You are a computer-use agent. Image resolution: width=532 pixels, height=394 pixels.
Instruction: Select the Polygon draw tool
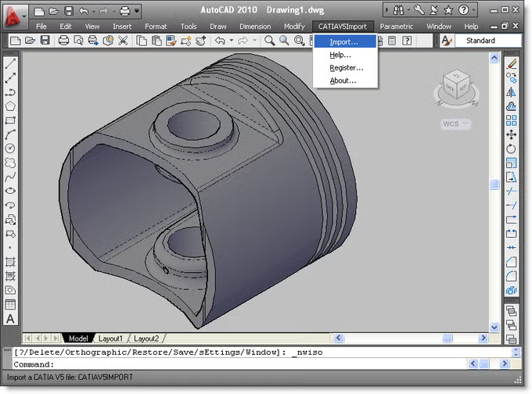tap(10, 106)
